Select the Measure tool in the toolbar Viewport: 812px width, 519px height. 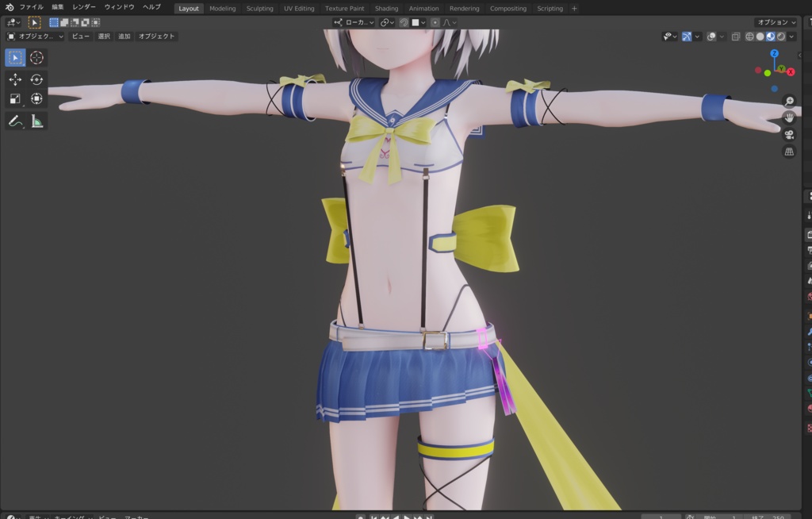coord(36,121)
